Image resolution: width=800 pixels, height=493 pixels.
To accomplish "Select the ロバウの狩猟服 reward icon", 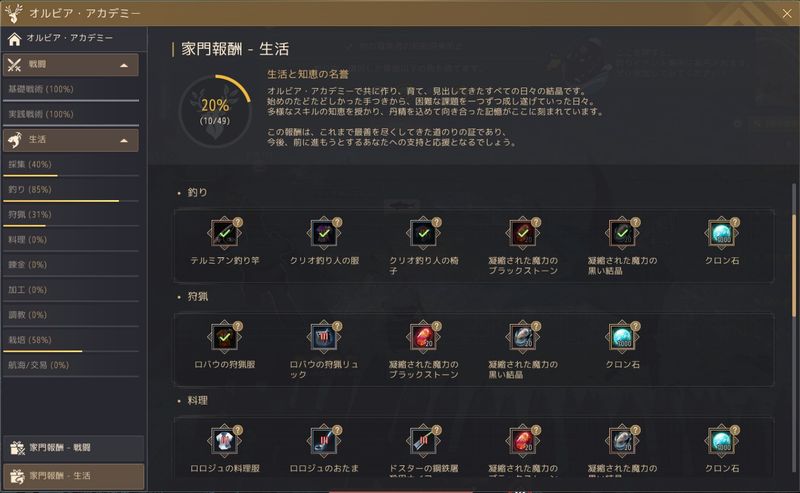I will coord(224,337).
